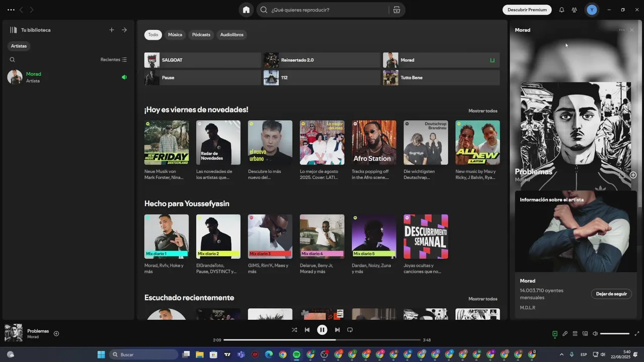Collapse the Tu biblioteca sidebar

point(14,30)
